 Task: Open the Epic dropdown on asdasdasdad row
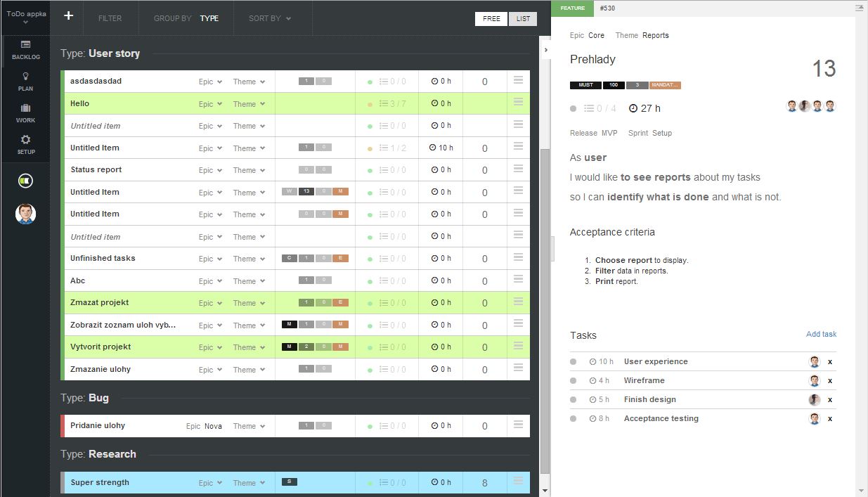[x=209, y=81]
